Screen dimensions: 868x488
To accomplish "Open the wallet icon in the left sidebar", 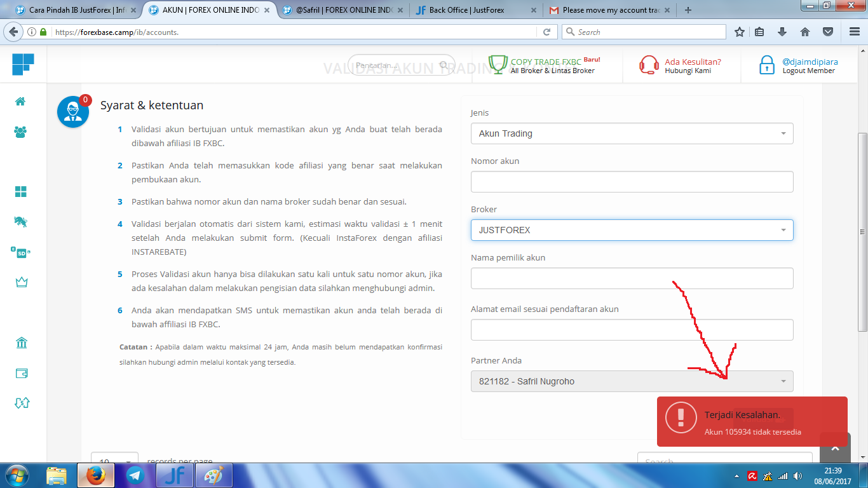I will tap(22, 373).
